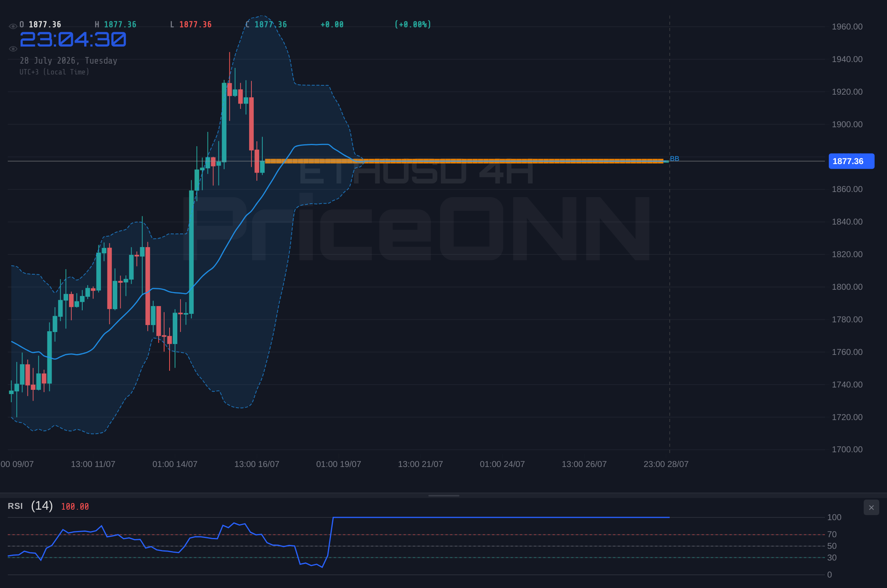This screenshot has width=887, height=588.
Task: Click the 23:00 28/07 time label
Action: [x=666, y=464]
